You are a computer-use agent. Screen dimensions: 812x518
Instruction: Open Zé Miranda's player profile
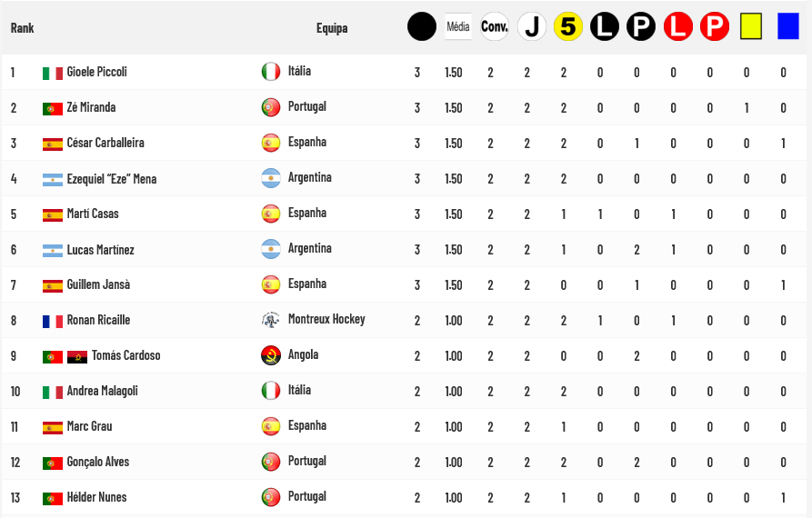[91, 107]
